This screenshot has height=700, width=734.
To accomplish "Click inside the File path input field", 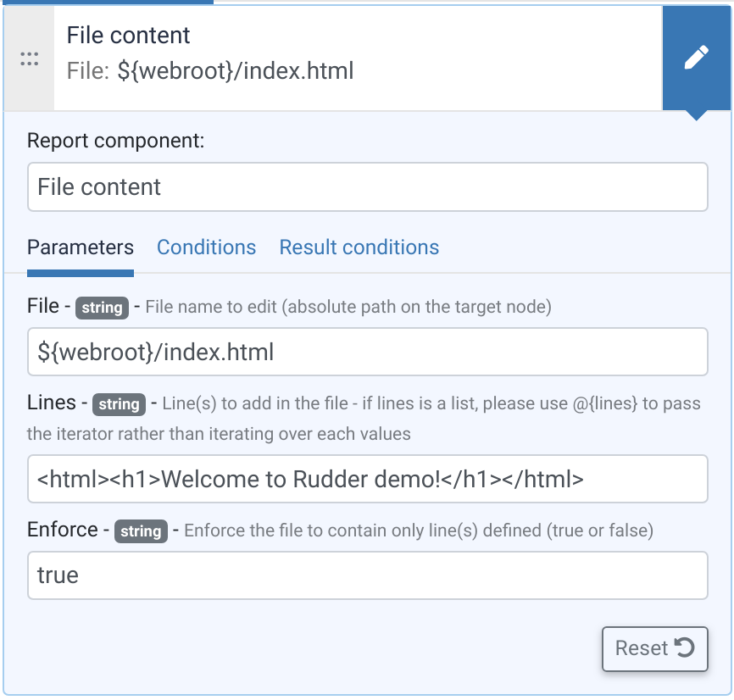I will (368, 352).
